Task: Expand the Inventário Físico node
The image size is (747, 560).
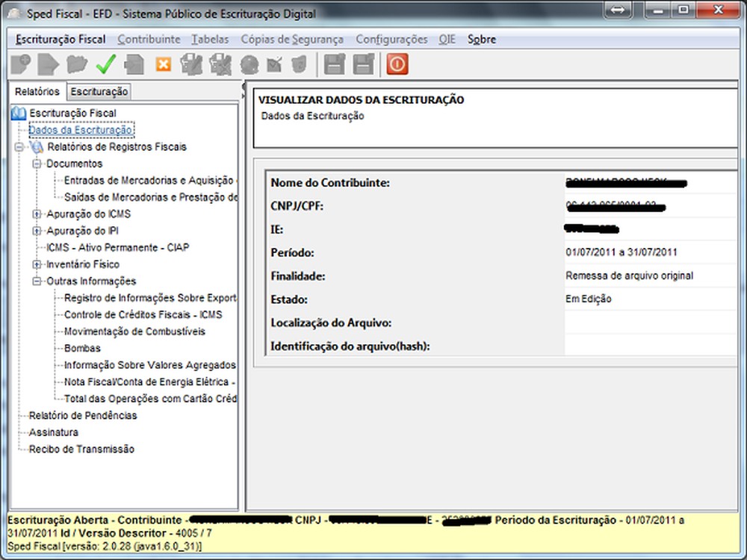Action: tap(37, 264)
